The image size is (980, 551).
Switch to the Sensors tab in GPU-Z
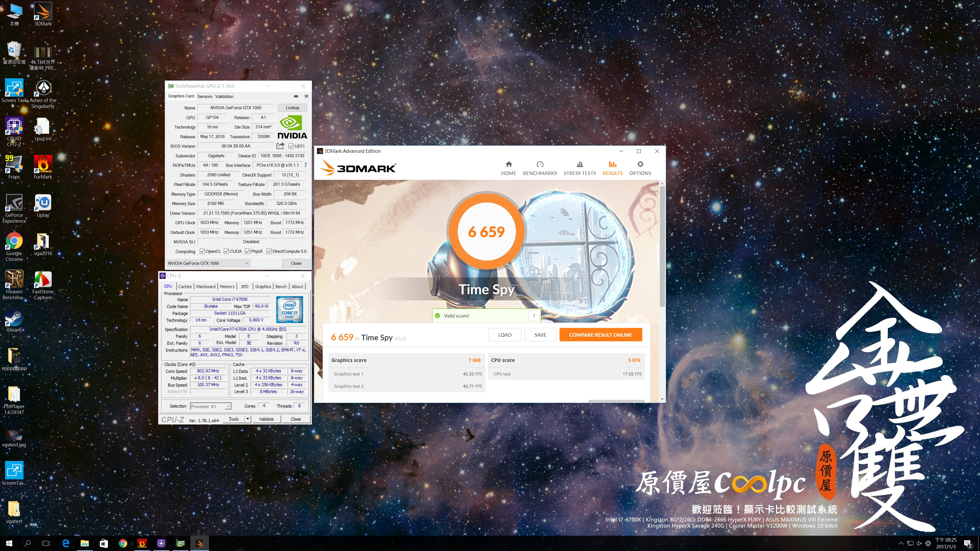205,96
